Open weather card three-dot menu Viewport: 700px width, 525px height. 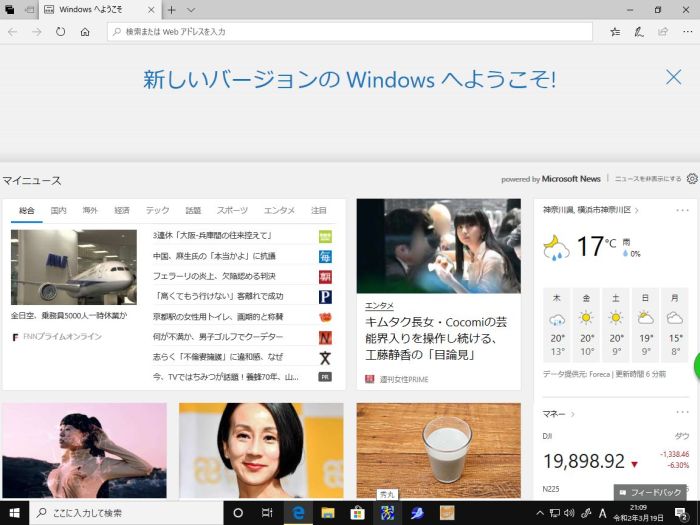point(682,210)
